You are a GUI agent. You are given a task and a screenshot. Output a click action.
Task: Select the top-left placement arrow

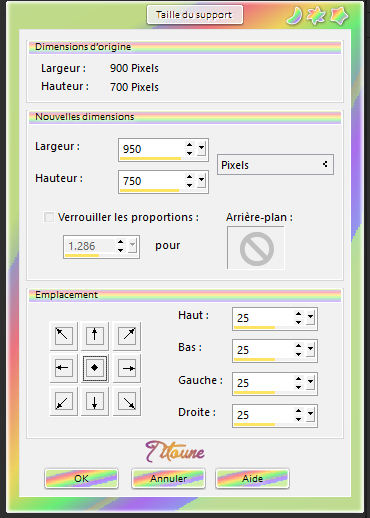(63, 335)
